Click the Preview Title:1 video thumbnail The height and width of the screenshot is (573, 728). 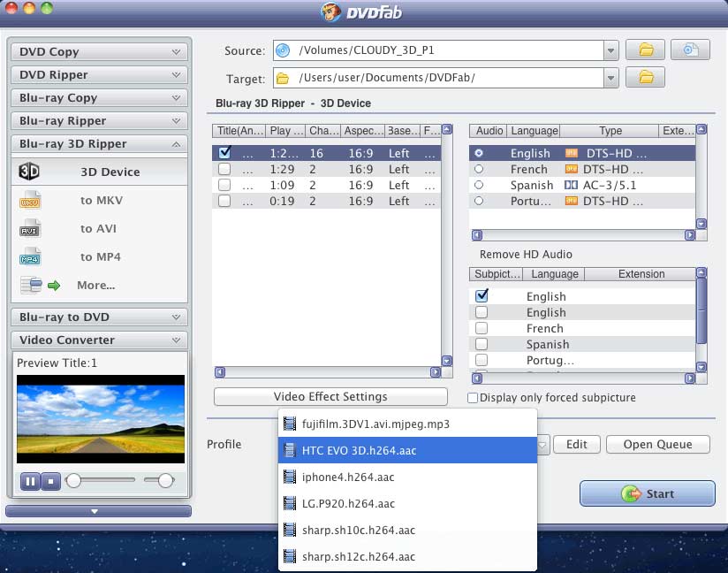pyautogui.click(x=101, y=419)
